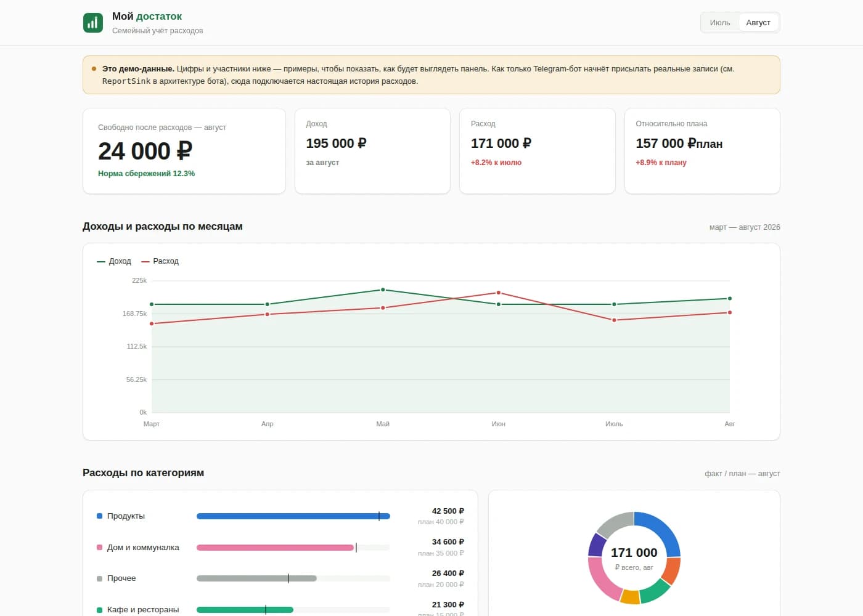Viewport: 863px width, 616px height.
Task: Click the Прочее gray progress bar
Action: point(256,578)
